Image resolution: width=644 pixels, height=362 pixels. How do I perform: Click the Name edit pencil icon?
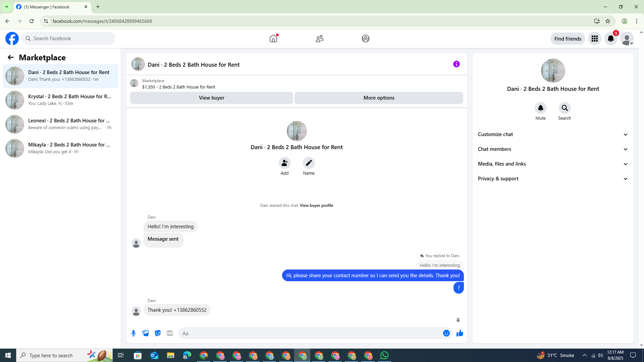point(309,163)
